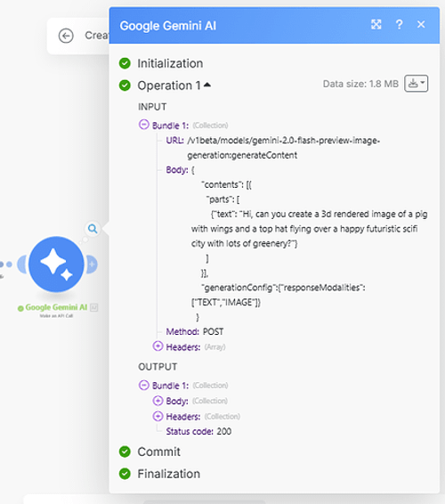Click the back arrow icon

click(66, 36)
